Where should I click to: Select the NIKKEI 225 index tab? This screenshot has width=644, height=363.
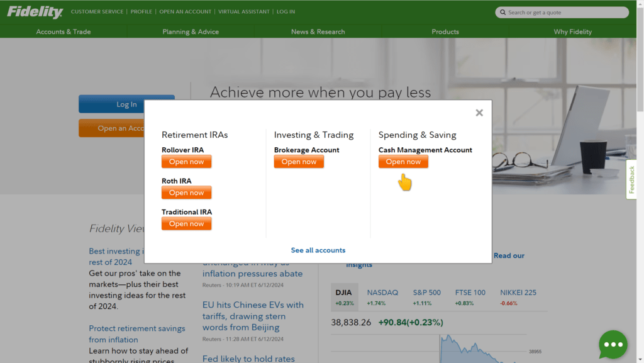[518, 298]
